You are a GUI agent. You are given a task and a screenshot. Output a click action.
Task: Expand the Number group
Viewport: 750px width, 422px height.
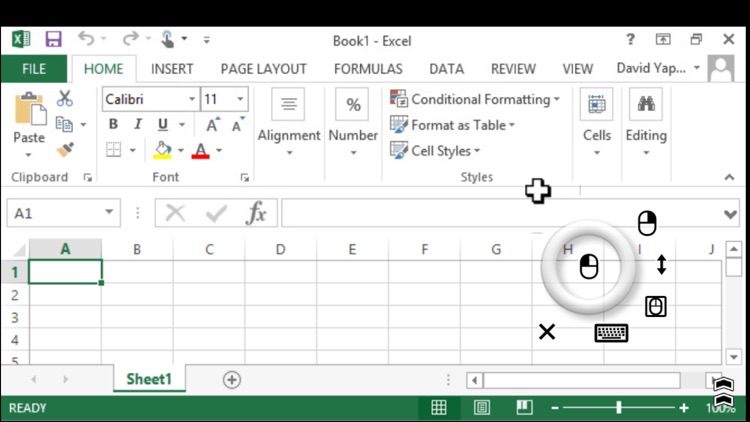[353, 122]
